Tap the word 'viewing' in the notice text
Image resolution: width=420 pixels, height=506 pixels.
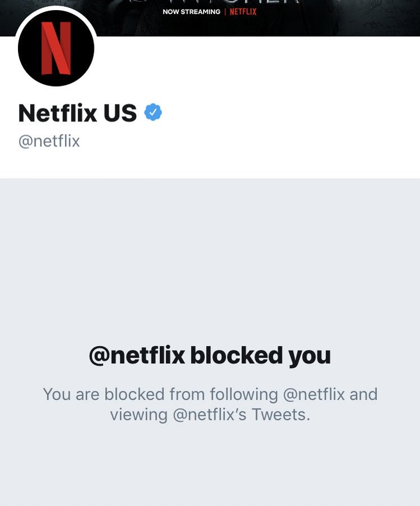139,415
